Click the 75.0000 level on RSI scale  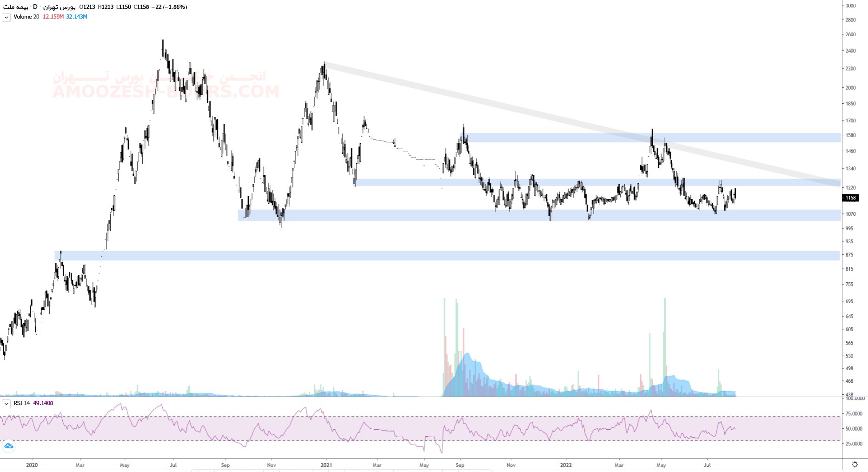click(x=854, y=413)
